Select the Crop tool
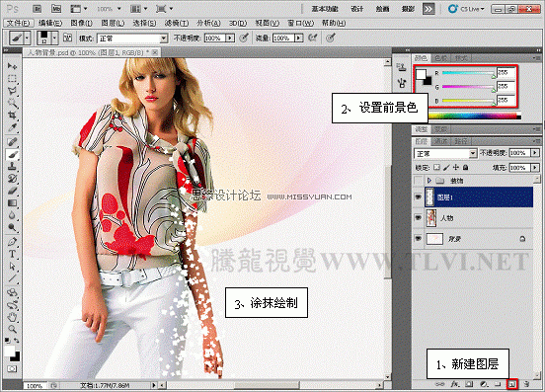This screenshot has width=545, height=392. tap(12, 115)
